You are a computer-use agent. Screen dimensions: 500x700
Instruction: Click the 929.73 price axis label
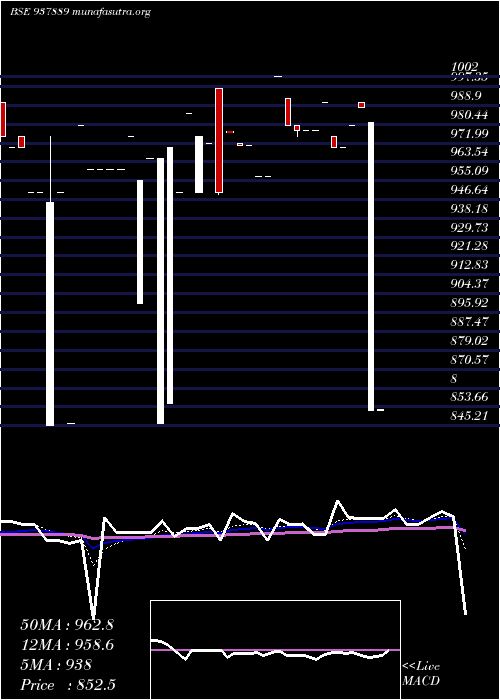[x=469, y=228]
